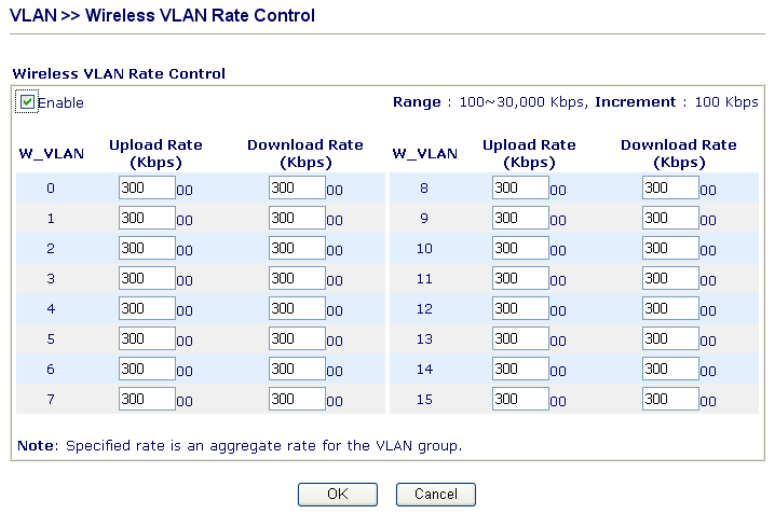This screenshot has width=774, height=513.
Task: Select Upload Rate field for W_VLAN 1
Action: 147,218
